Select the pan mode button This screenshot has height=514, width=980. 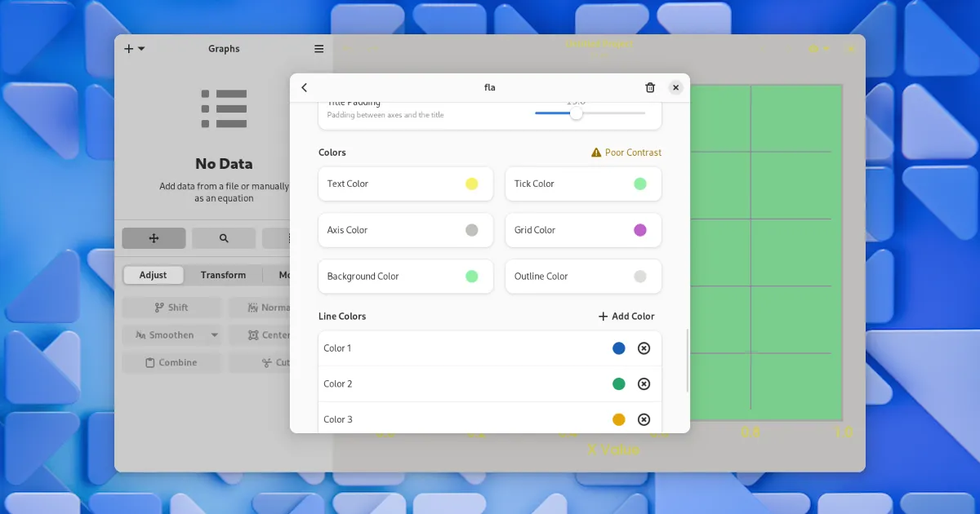[154, 238]
